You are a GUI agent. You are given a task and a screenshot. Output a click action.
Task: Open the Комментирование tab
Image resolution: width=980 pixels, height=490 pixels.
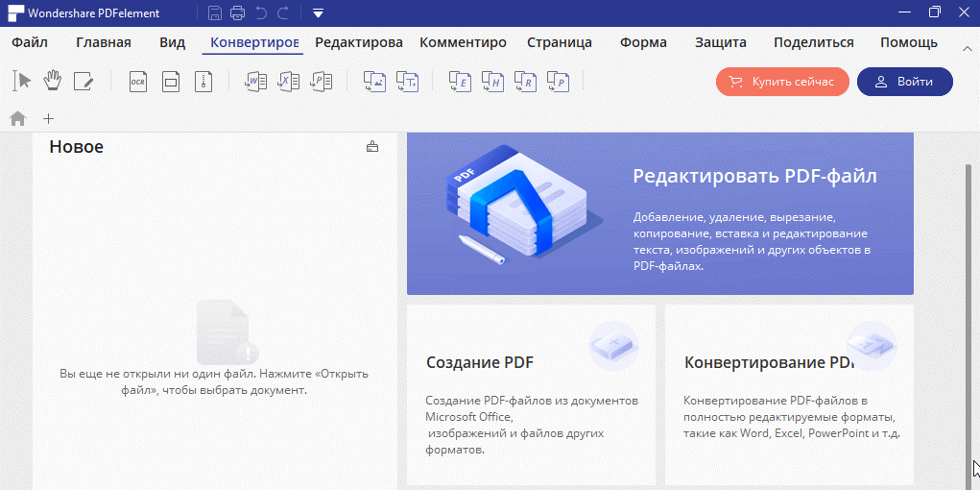464,42
